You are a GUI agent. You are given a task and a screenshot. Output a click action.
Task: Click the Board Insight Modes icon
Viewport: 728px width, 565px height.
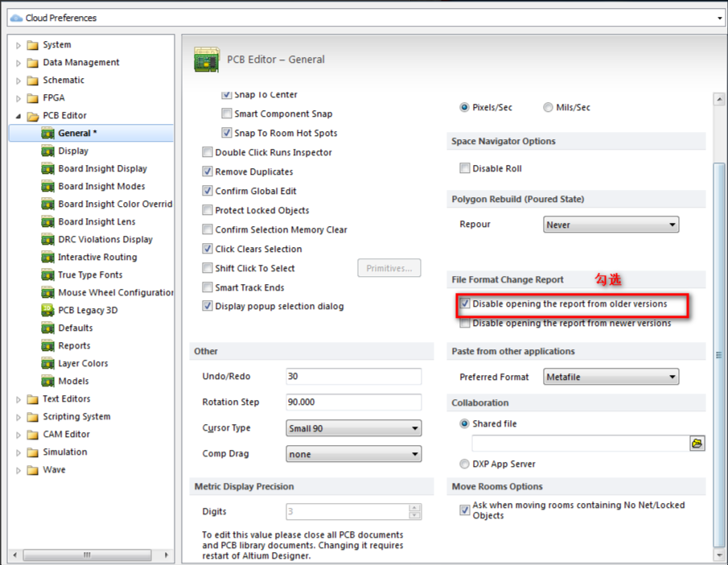pyautogui.click(x=47, y=186)
